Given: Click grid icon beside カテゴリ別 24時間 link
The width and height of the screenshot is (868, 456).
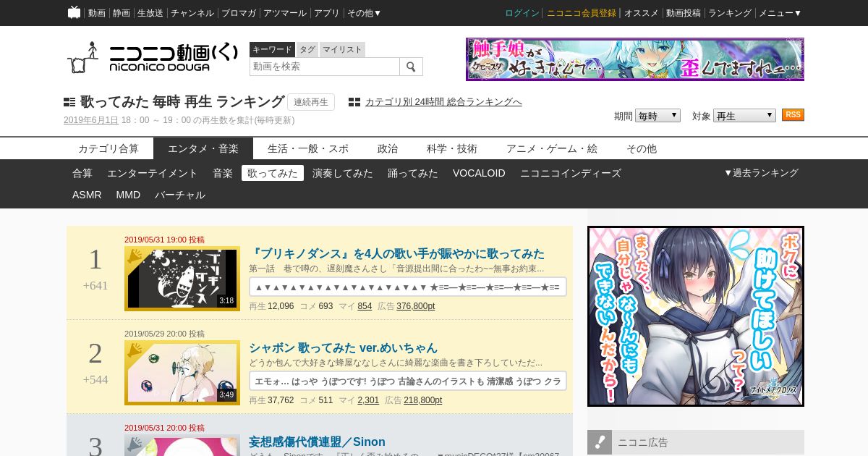Looking at the screenshot, I should 354,102.
